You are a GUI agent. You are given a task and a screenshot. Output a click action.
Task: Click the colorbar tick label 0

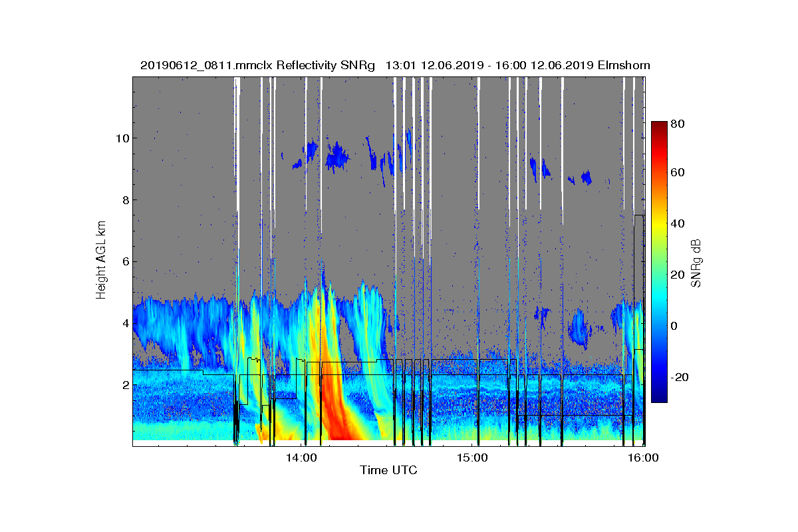pos(676,326)
